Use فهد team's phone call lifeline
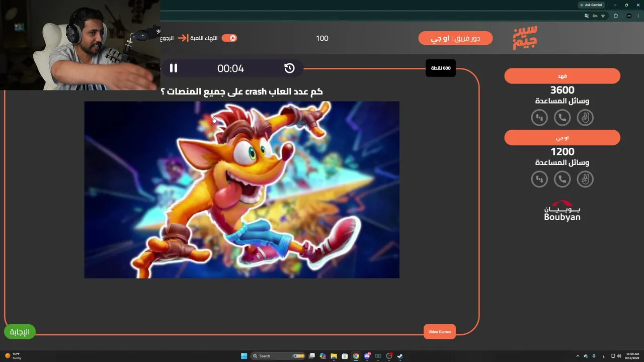Viewport: 644px width, 362px height. point(562,118)
